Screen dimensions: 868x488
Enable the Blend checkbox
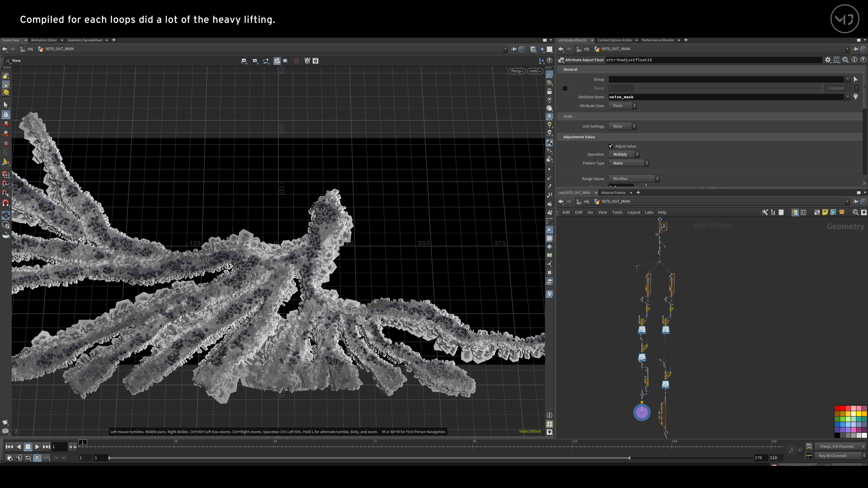tap(565, 88)
